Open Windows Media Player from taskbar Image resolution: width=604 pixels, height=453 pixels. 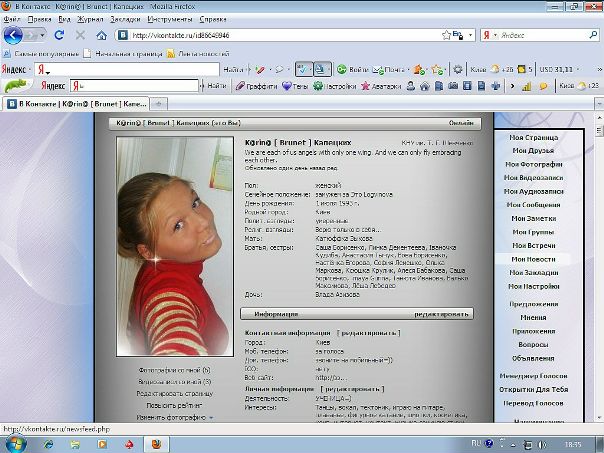coord(102,445)
